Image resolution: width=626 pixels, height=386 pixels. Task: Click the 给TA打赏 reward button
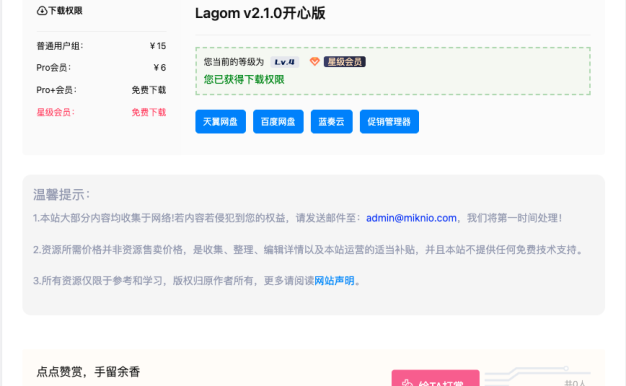[x=435, y=378]
